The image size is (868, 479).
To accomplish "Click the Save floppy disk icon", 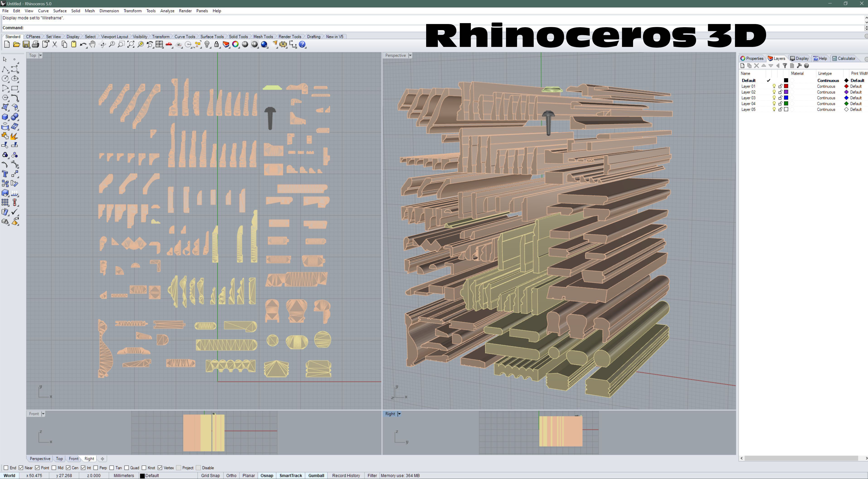I will point(26,44).
